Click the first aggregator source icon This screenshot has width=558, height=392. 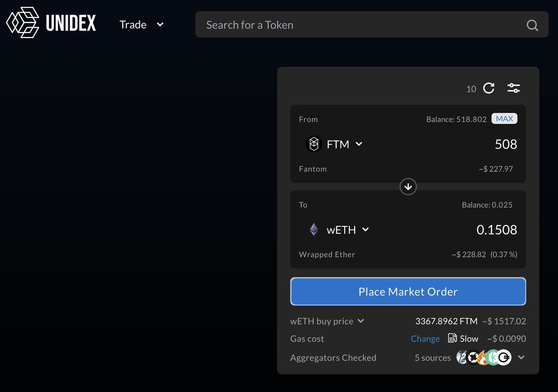tap(463, 358)
